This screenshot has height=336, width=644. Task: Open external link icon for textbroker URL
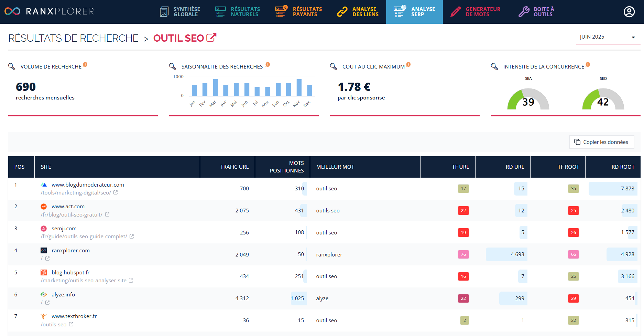(x=71, y=324)
